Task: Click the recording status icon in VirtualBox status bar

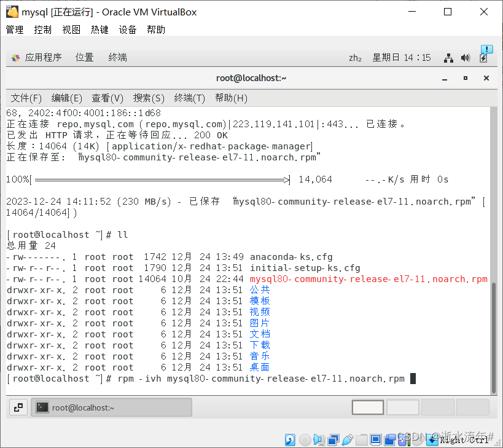Action: 390,439
